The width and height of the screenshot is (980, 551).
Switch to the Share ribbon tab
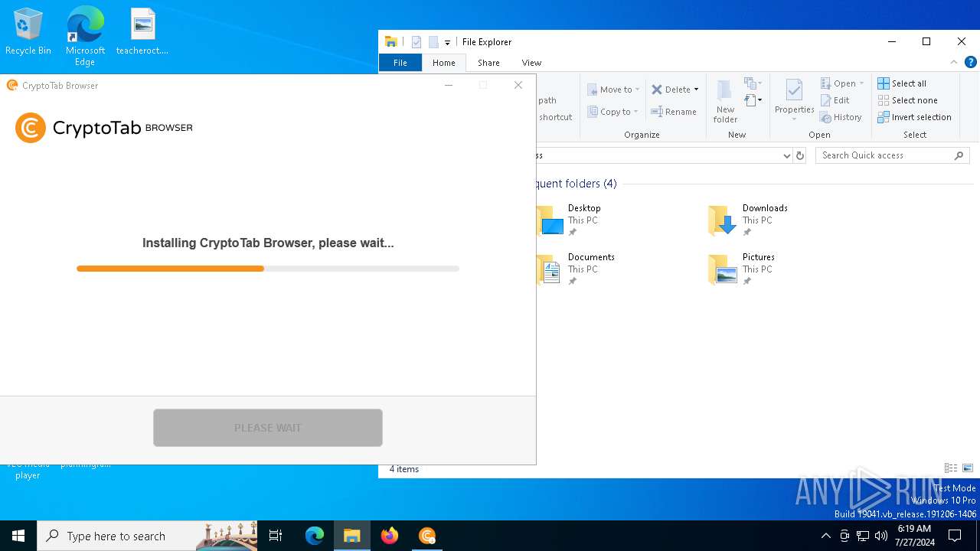click(x=488, y=63)
